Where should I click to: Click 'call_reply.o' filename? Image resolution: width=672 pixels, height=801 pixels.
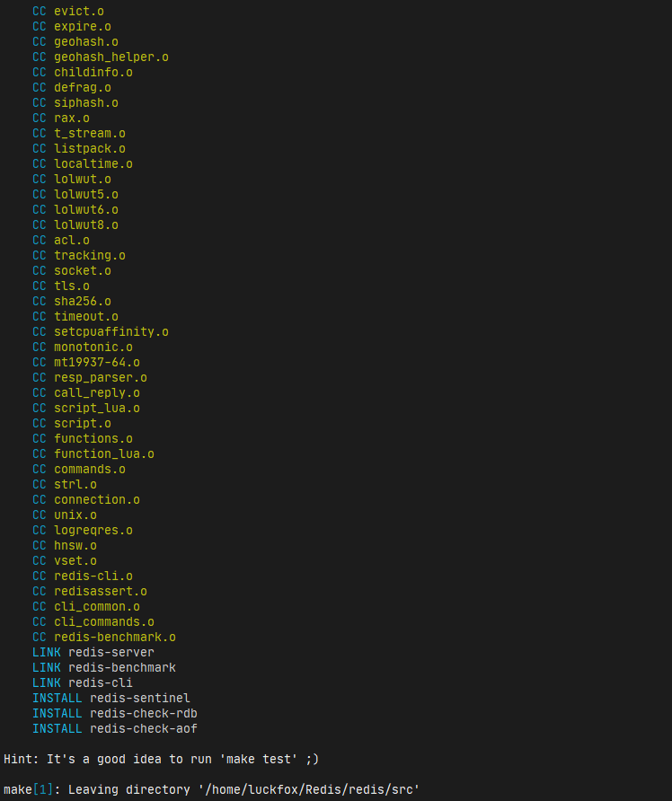(x=97, y=393)
